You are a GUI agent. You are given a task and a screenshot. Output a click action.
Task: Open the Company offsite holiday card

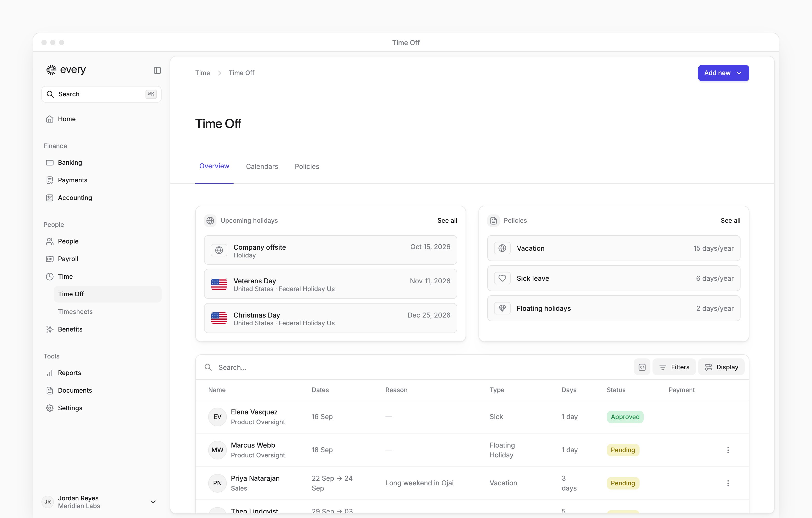(330, 250)
